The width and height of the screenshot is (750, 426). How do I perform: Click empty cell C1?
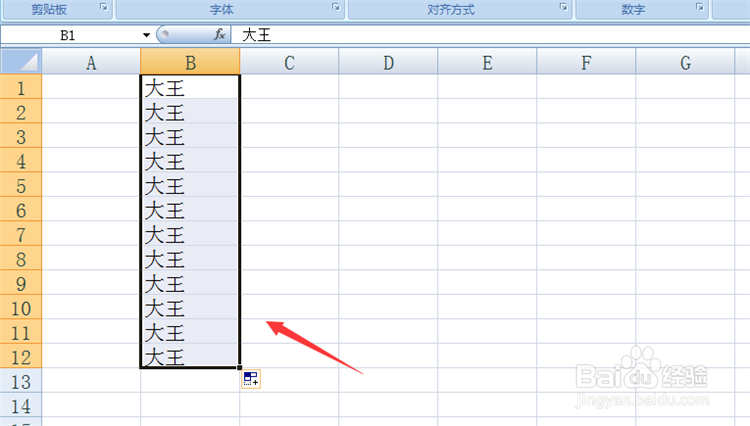click(x=289, y=87)
